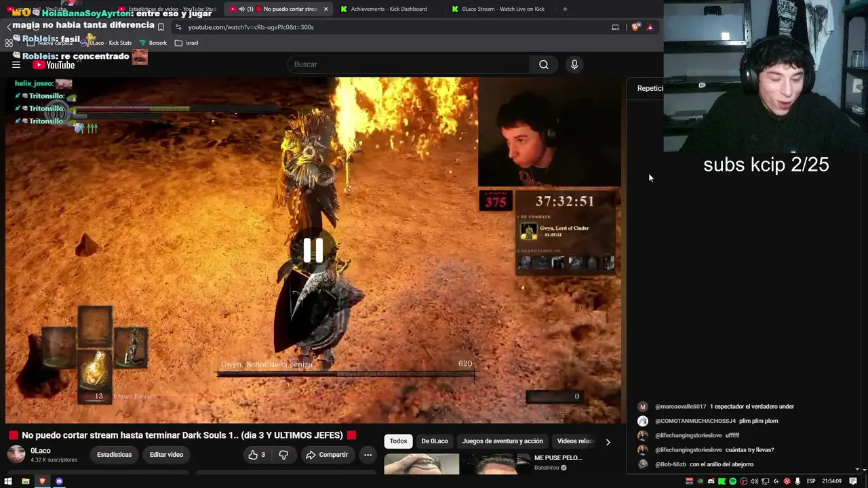Open the Spotify tray icon
The width and height of the screenshot is (868, 488).
pos(732,481)
